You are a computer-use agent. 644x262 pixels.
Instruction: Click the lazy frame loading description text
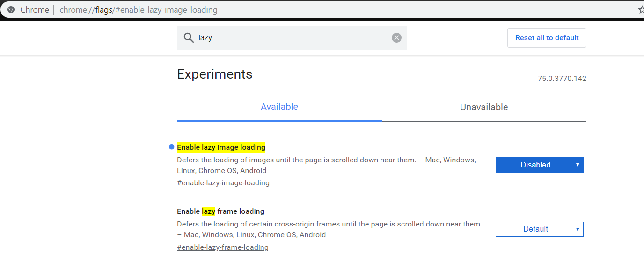(x=329, y=229)
